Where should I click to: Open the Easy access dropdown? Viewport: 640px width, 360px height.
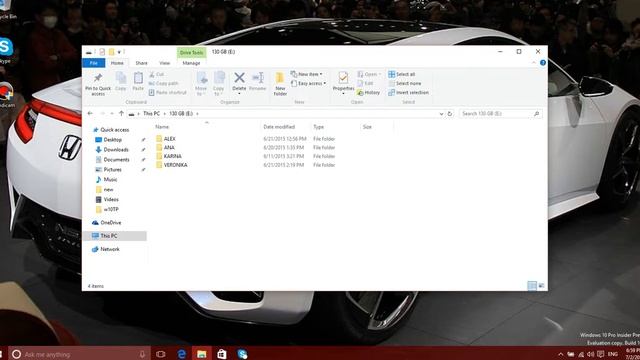pos(308,83)
